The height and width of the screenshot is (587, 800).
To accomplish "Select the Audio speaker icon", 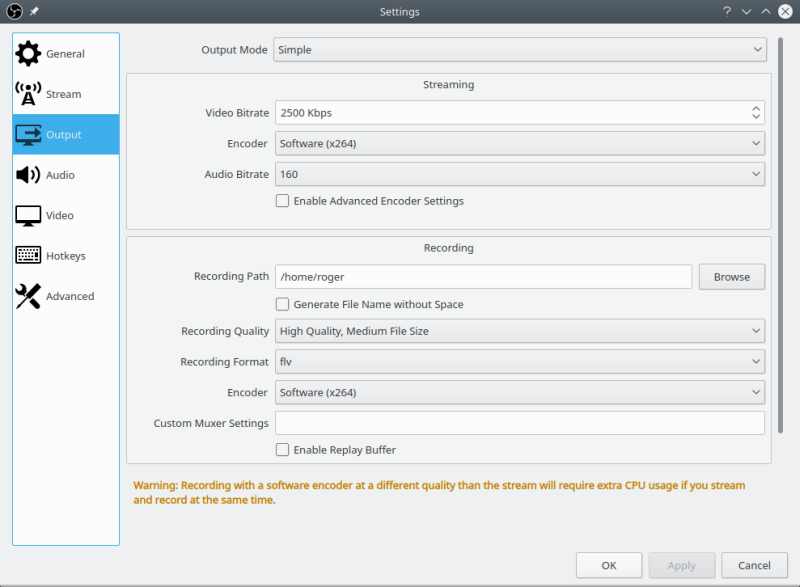I will coord(28,175).
